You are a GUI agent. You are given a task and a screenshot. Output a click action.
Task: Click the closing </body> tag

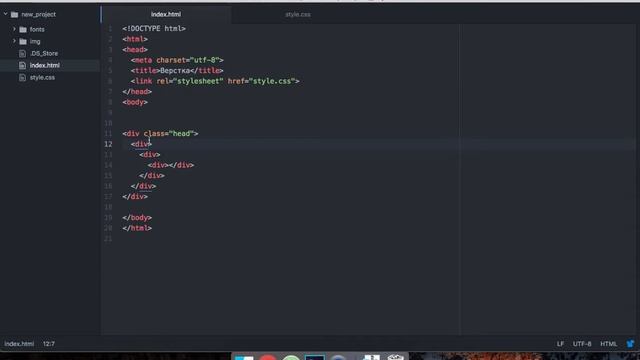pyautogui.click(x=137, y=218)
